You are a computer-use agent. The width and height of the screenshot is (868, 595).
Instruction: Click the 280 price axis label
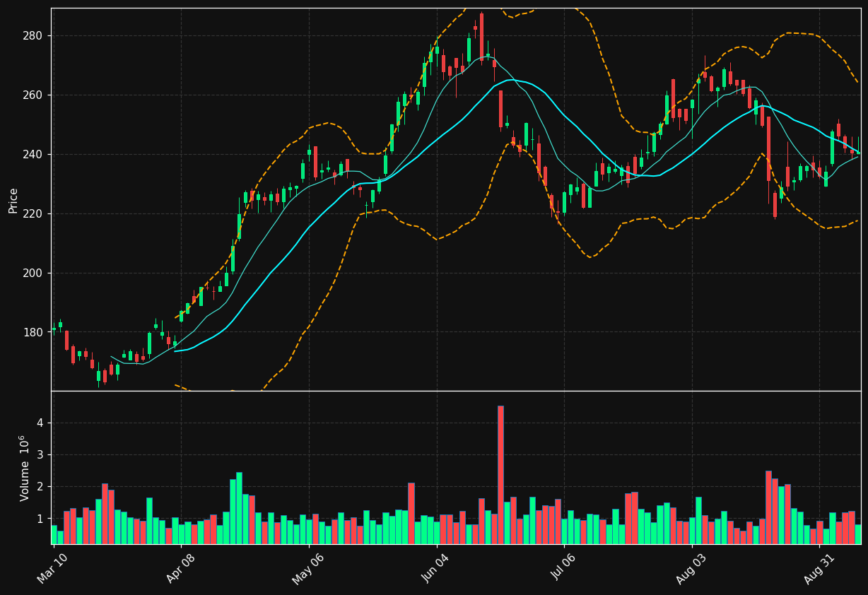[x=33, y=36]
